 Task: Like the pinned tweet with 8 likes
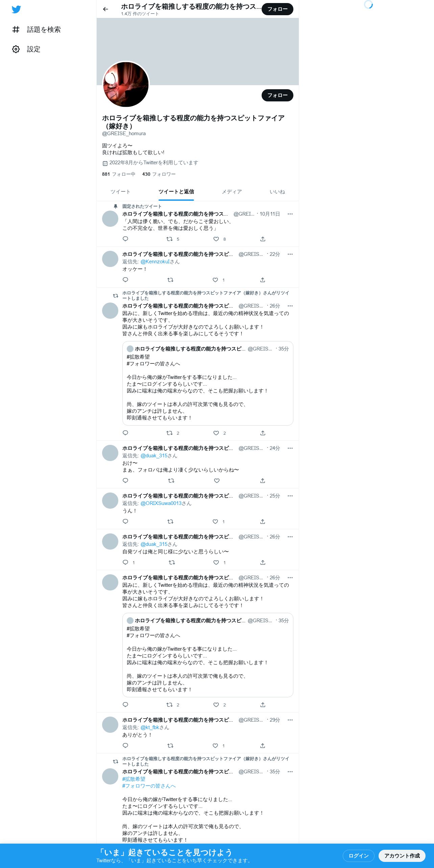coord(216,239)
